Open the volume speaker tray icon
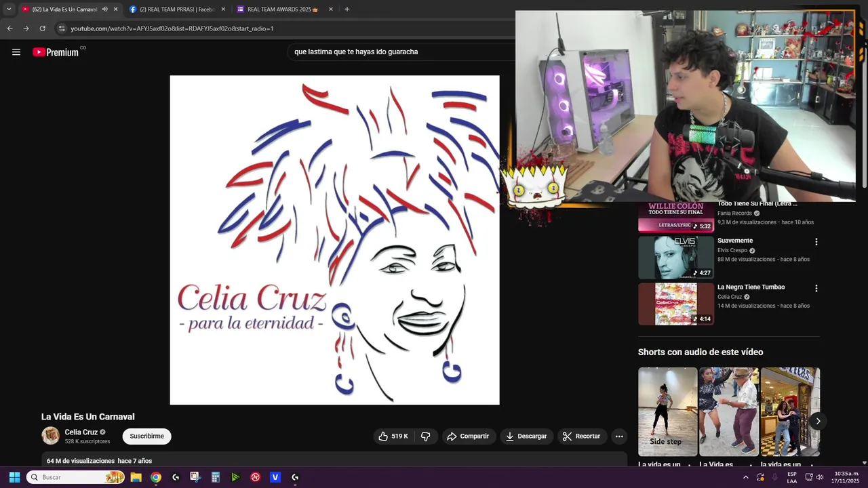868x488 pixels. pyautogui.click(x=819, y=477)
